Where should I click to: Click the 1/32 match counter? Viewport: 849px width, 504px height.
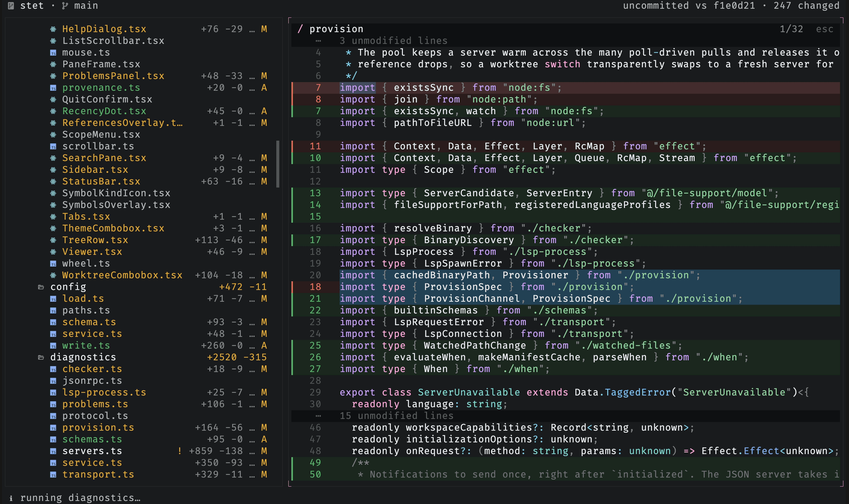click(x=791, y=29)
